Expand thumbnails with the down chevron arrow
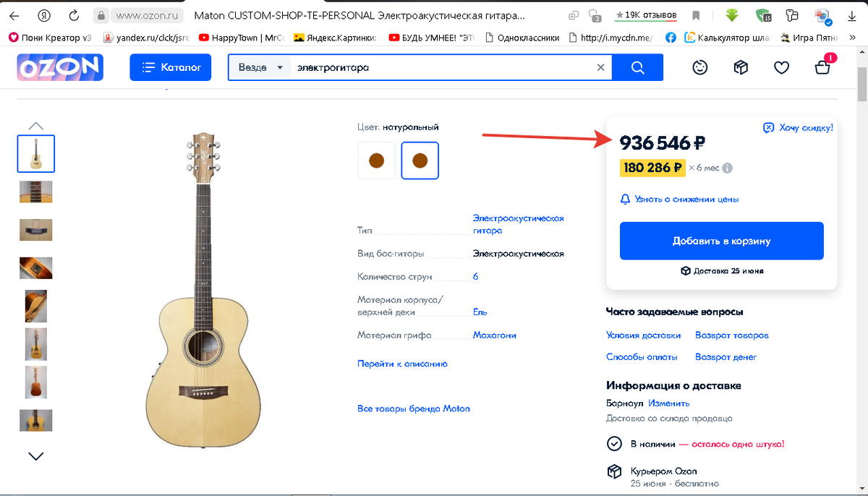Viewport: 868px width, 496px height. pos(35,456)
